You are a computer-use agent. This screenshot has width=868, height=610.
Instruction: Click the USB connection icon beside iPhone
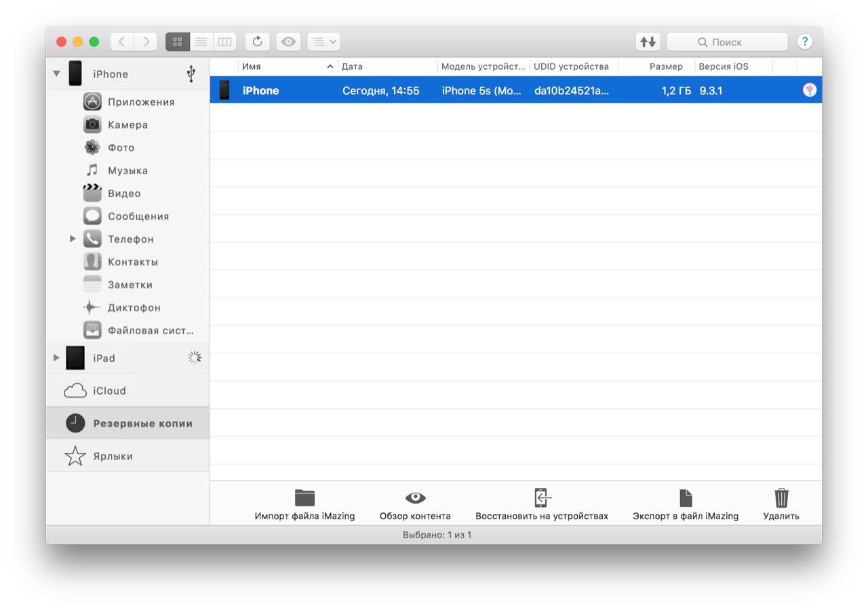click(x=191, y=74)
